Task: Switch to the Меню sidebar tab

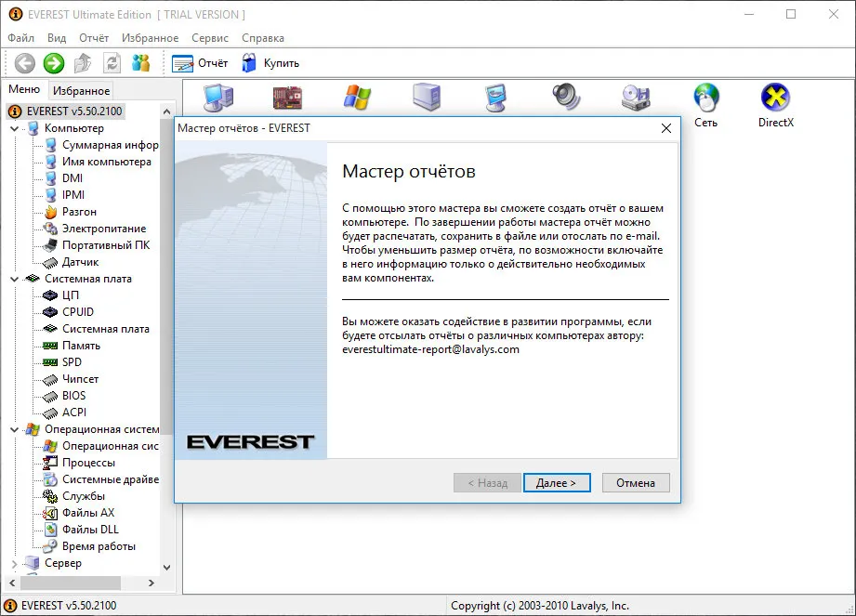Action: tap(24, 89)
